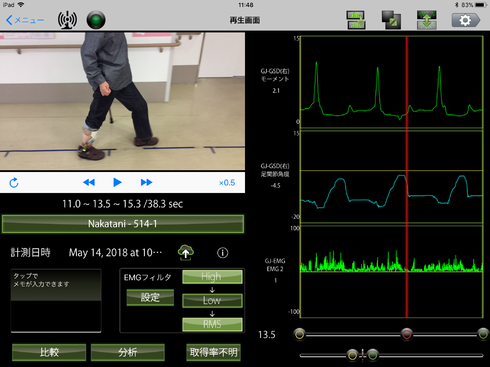Rewind the gait video
Viewport: 490px width, 367px height.
click(x=89, y=182)
